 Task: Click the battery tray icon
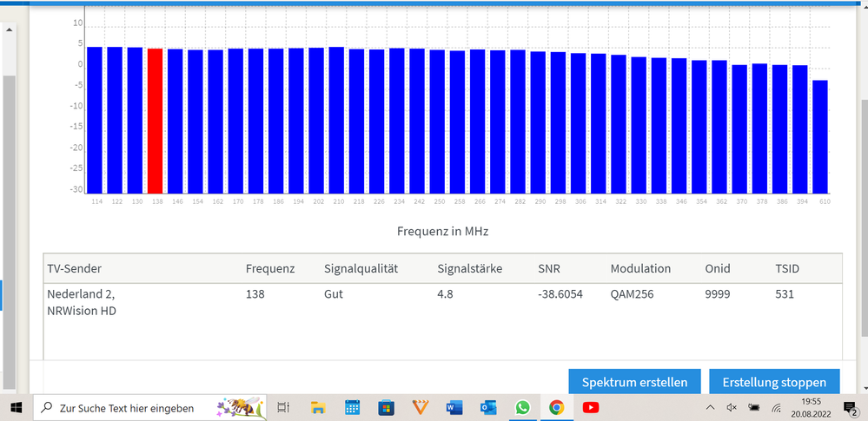pyautogui.click(x=753, y=408)
